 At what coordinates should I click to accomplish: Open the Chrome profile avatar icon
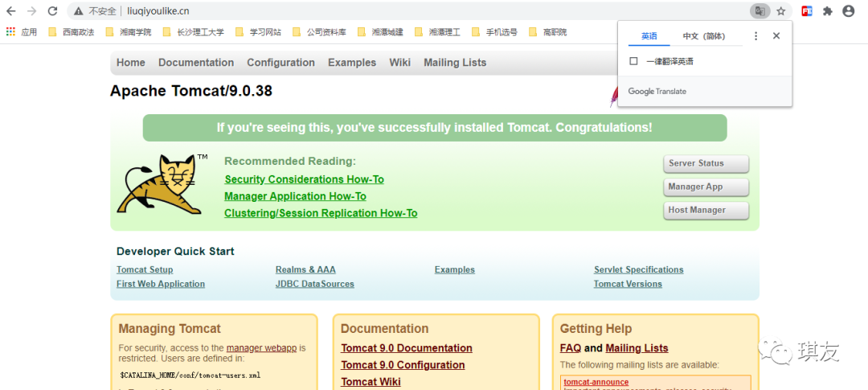[849, 11]
